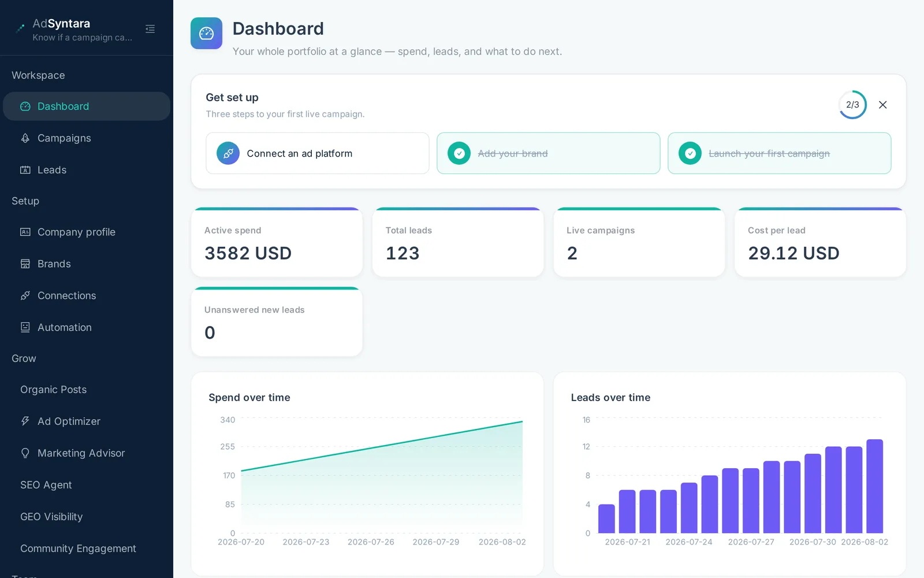924x578 pixels.
Task: Launch the Ad Optimizer
Action: (87, 421)
